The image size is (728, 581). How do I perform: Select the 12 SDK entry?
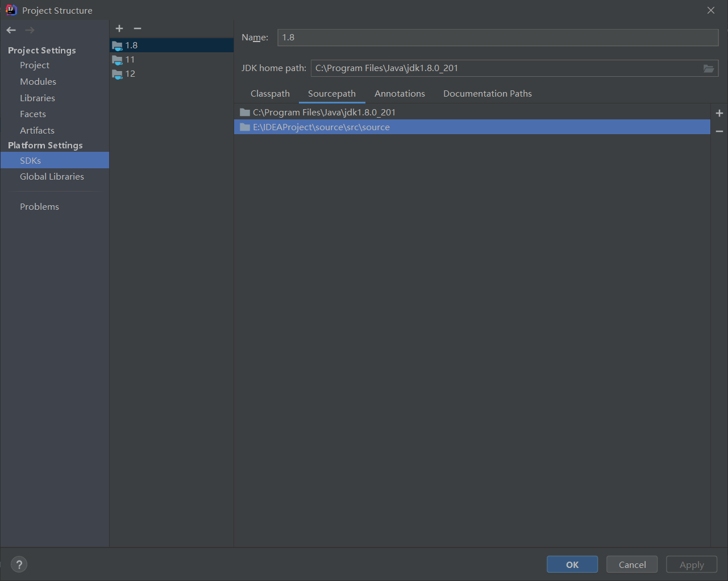[x=172, y=74]
